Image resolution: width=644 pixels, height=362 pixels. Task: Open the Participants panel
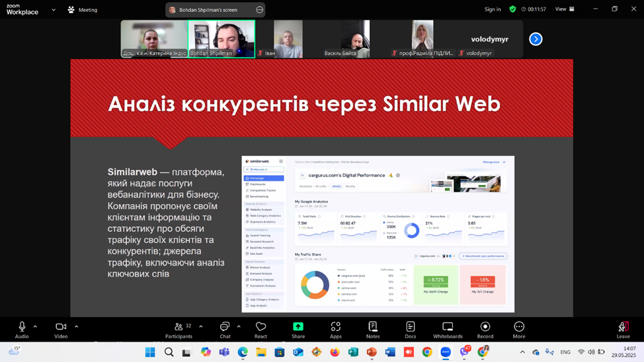tap(179, 330)
